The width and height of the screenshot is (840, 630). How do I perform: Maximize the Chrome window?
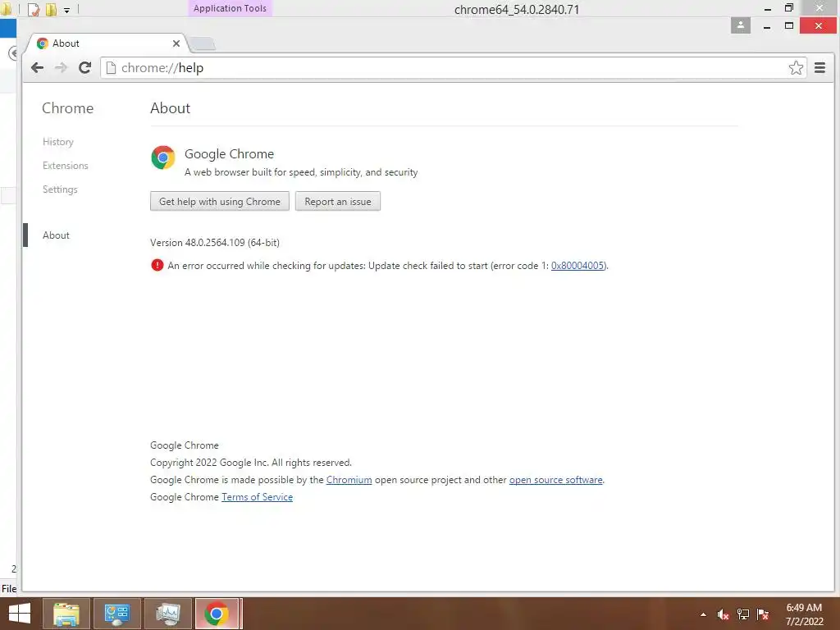click(x=789, y=25)
